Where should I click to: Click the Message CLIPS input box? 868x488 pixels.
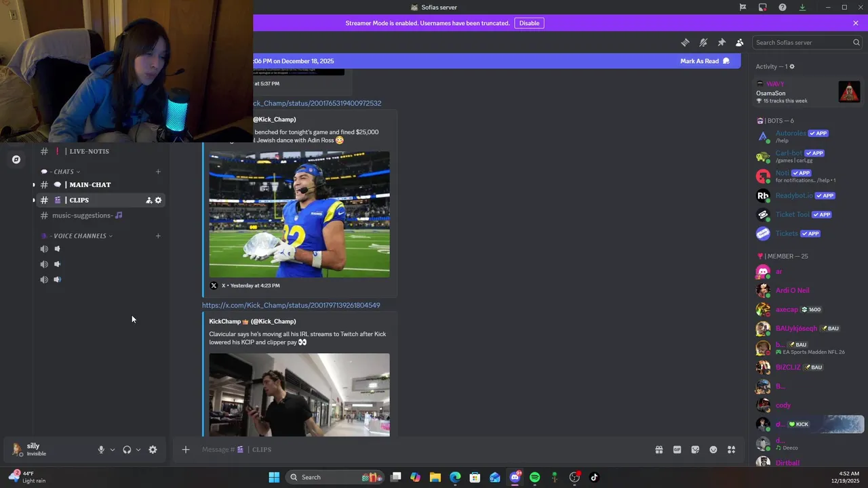click(x=420, y=449)
